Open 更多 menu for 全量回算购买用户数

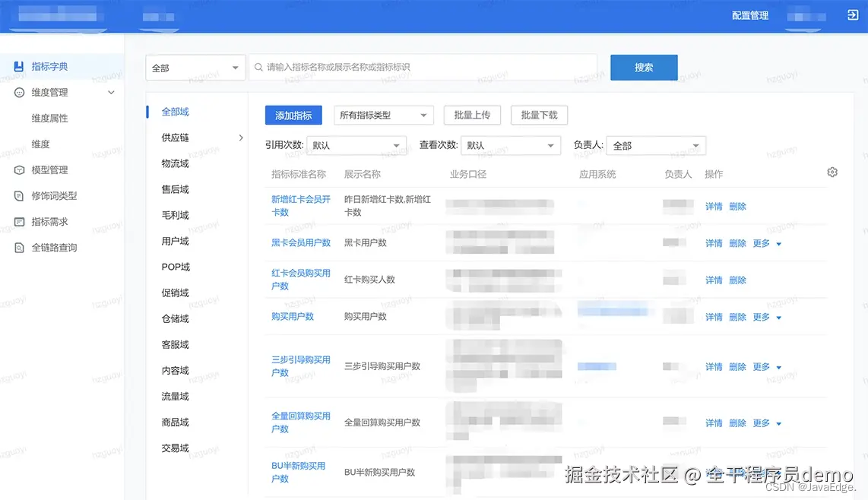pyautogui.click(x=767, y=423)
